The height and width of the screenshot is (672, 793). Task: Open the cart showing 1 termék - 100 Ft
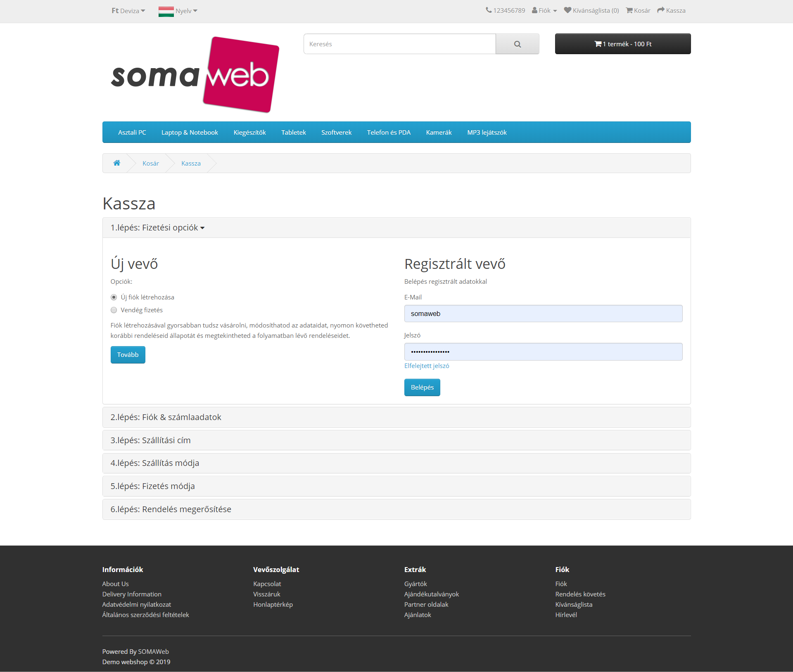click(623, 44)
